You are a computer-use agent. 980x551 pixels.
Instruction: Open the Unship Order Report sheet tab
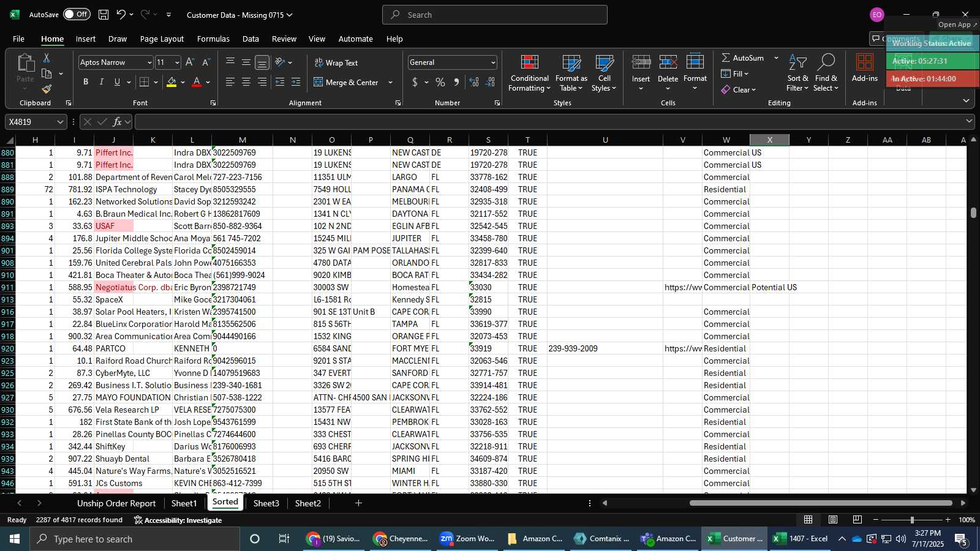click(116, 503)
